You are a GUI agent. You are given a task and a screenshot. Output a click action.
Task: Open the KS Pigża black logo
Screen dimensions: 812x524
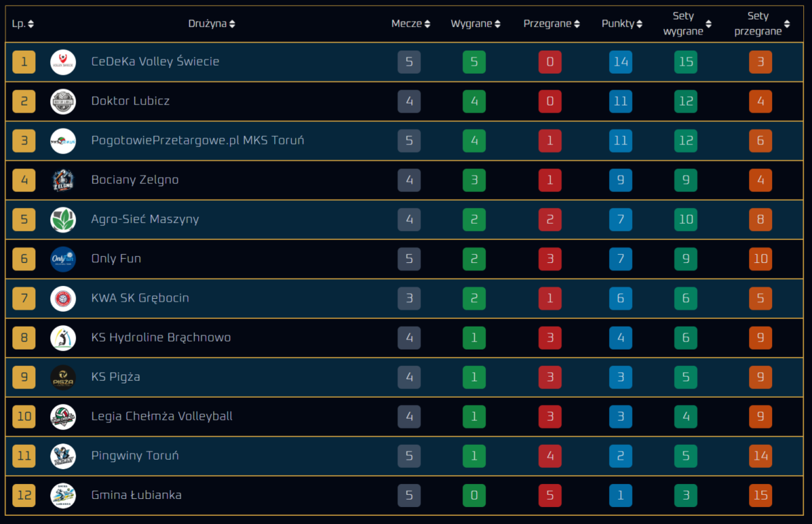coord(63,377)
